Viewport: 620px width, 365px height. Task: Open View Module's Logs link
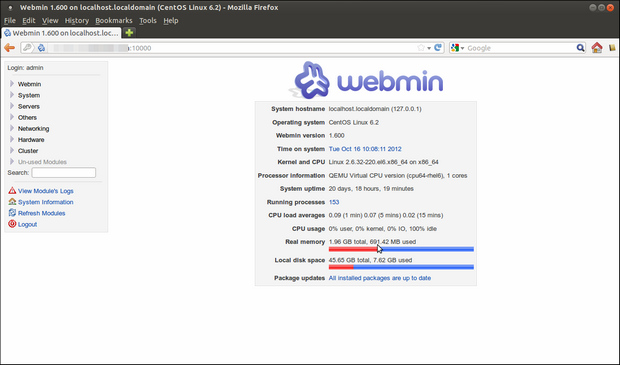[x=45, y=191]
